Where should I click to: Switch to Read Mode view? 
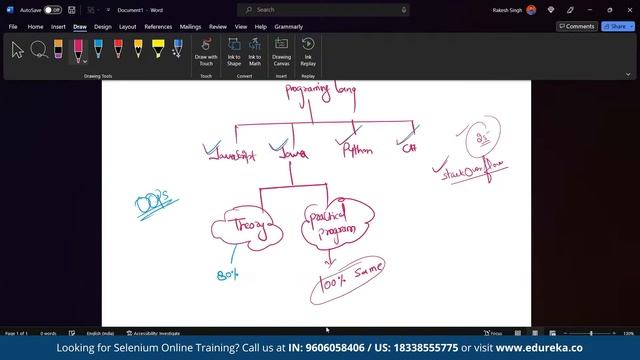(x=518, y=333)
